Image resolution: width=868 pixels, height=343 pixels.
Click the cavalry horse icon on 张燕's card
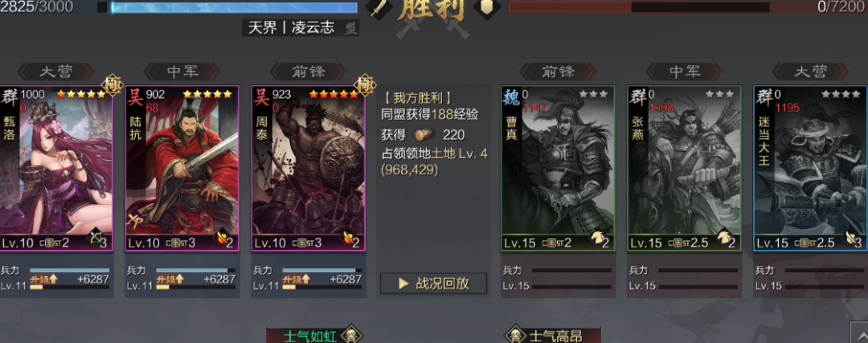click(x=723, y=238)
